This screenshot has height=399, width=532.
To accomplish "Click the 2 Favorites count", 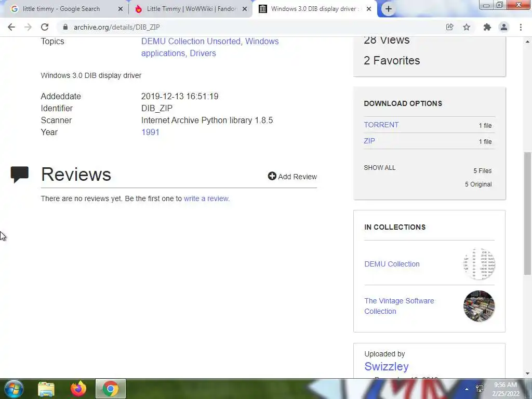I will [x=392, y=60].
